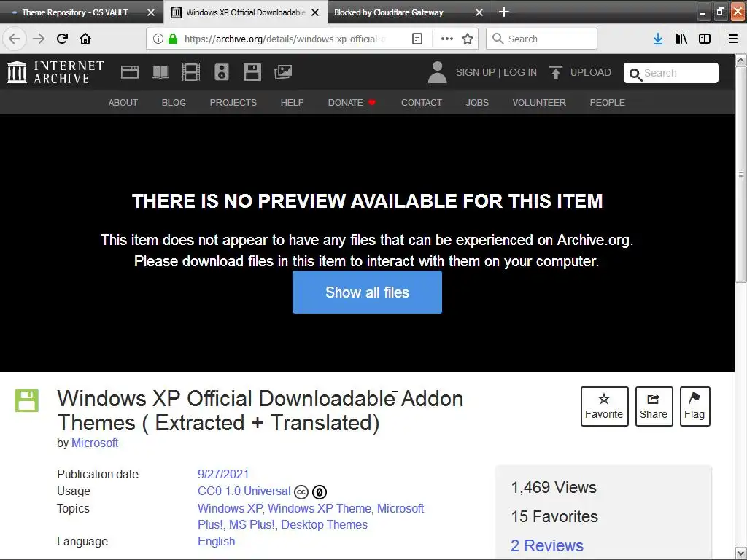Viewport: 747px width, 560px height.
Task: Click the LOG IN link
Action: (x=520, y=72)
